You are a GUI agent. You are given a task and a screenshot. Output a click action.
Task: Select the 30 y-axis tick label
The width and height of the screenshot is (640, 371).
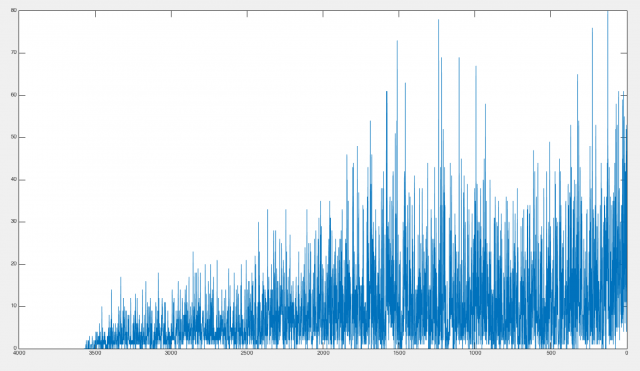14,222
